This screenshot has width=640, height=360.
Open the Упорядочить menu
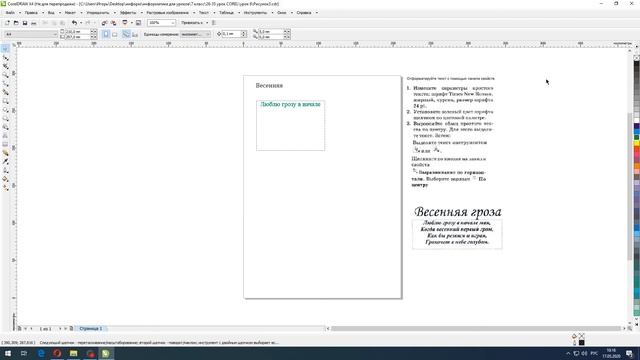click(x=98, y=13)
